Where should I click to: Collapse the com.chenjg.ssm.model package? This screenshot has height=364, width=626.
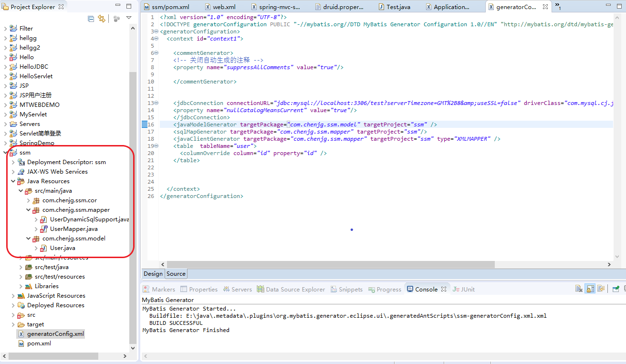(x=28, y=239)
